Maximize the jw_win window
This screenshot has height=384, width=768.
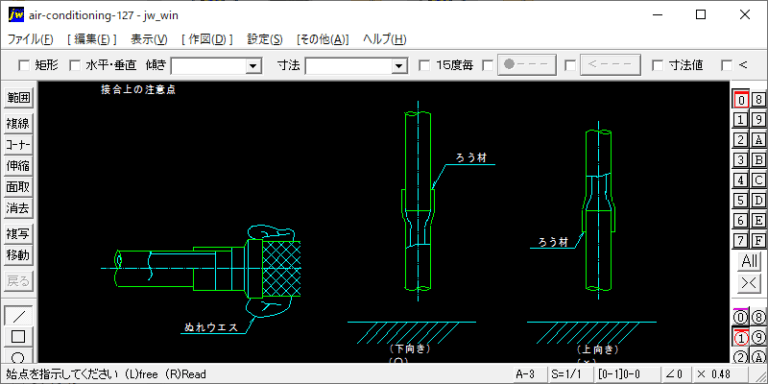700,15
